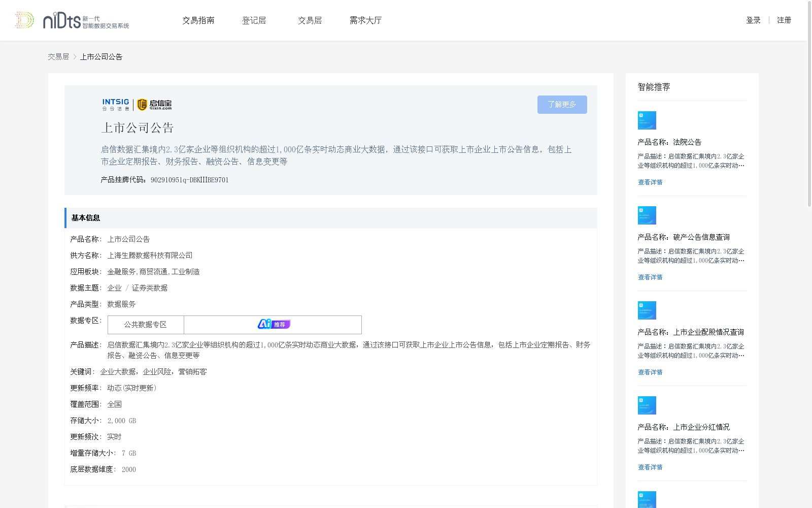Click the listing code 902910951q-DBKIIIBE9701

(x=190, y=180)
